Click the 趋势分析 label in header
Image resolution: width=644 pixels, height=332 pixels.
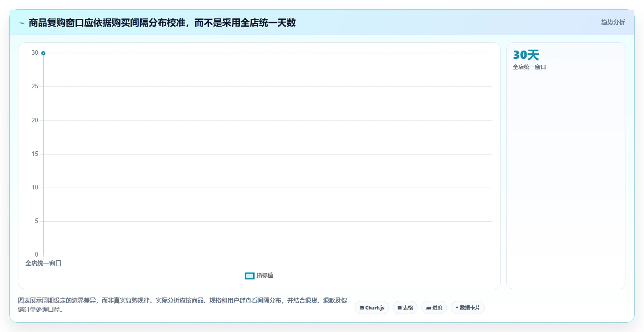[613, 22]
